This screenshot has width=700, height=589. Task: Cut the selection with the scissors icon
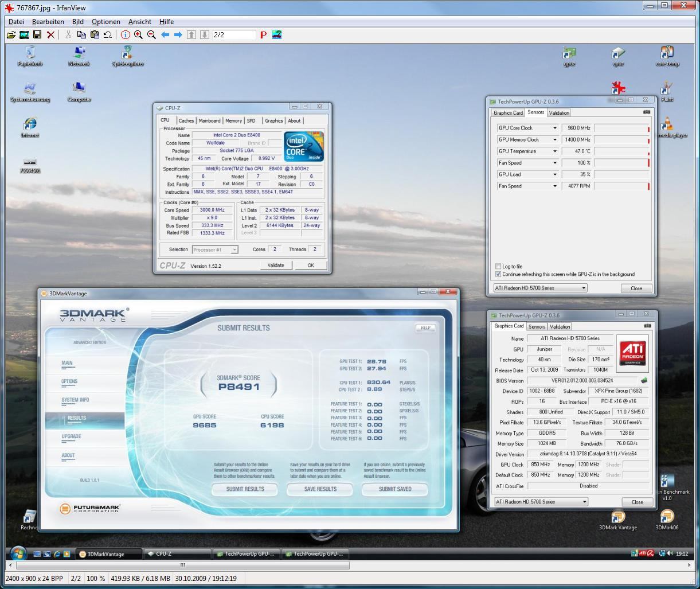click(x=68, y=35)
